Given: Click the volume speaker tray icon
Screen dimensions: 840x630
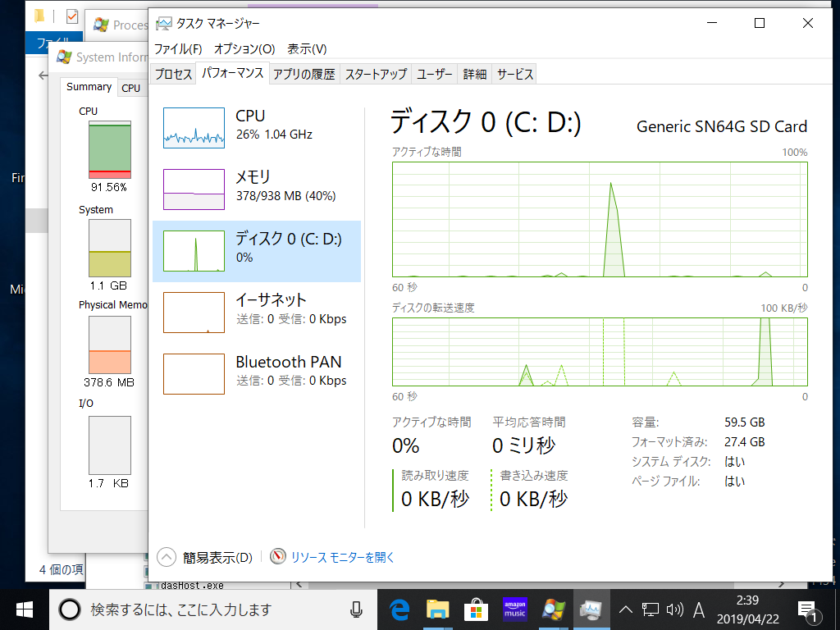Looking at the screenshot, I should click(674, 609).
